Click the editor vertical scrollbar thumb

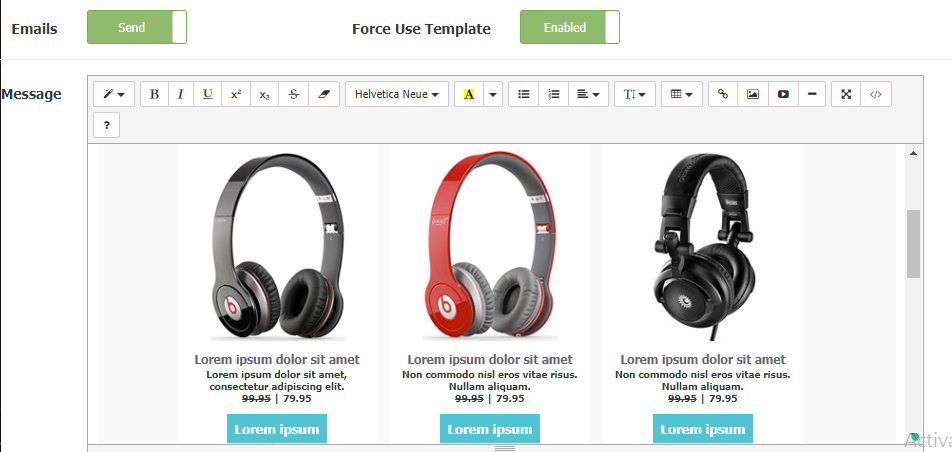point(913,244)
